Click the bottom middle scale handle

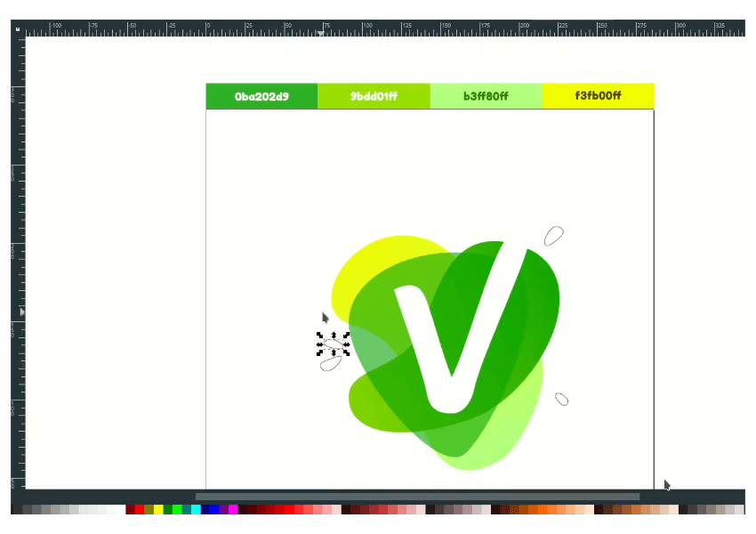tap(334, 353)
